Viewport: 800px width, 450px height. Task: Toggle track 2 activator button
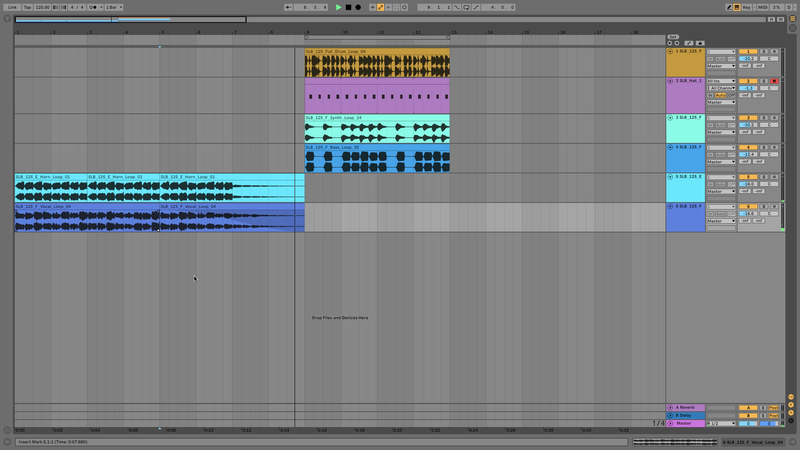tap(748, 81)
